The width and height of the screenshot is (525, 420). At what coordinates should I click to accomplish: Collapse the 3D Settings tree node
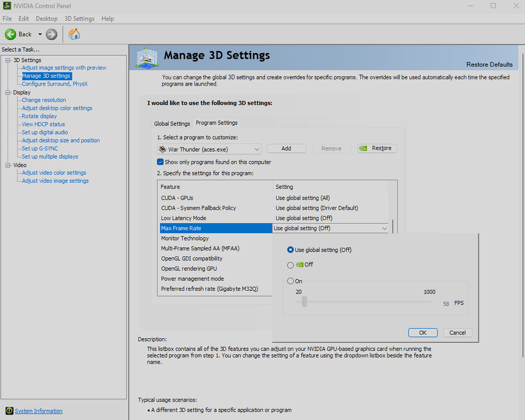click(8, 60)
